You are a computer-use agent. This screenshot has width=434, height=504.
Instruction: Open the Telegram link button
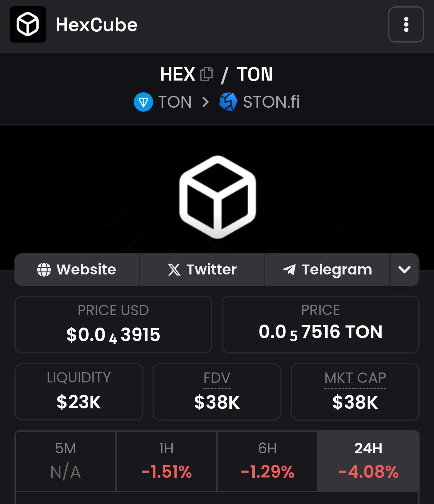click(x=327, y=270)
